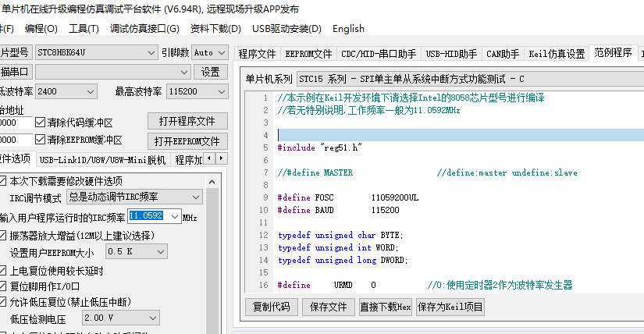
Task: Click the 保存为Keil项目 button
Action: tap(450, 307)
